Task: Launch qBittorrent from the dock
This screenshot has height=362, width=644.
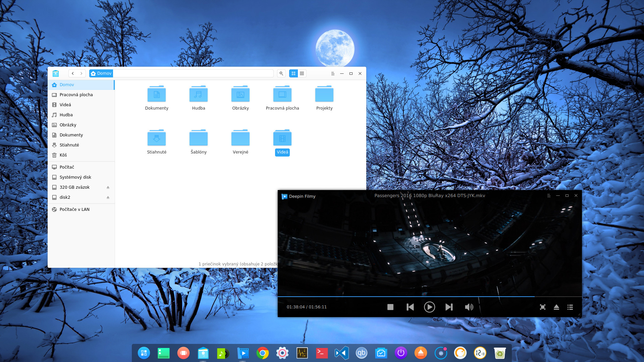Action: pos(362,353)
